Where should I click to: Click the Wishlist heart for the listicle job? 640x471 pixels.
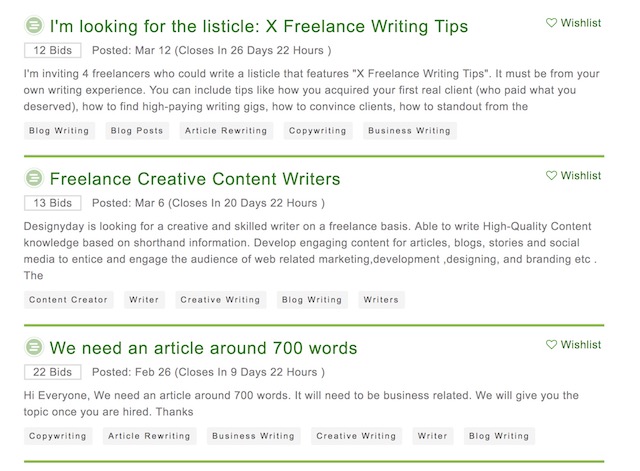(x=551, y=23)
